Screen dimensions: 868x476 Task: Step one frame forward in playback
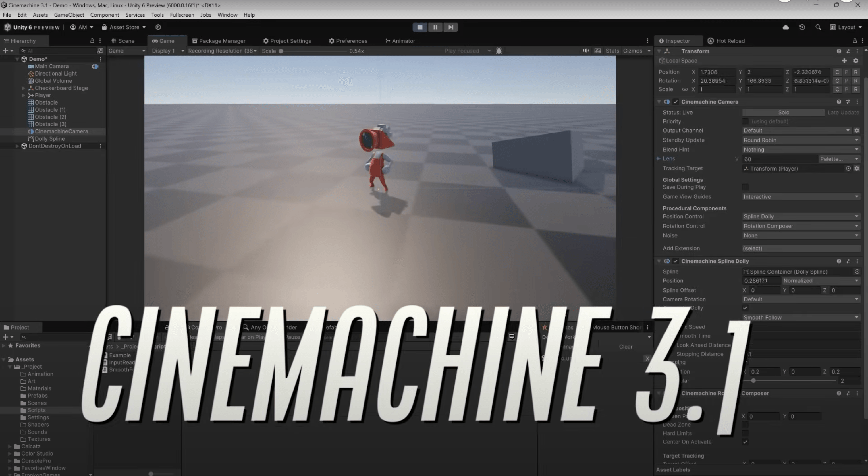pos(450,27)
